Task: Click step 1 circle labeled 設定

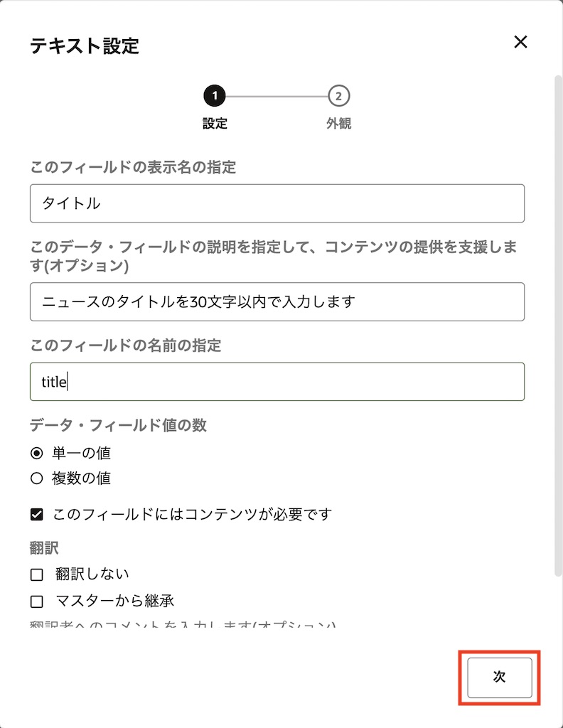Action: click(214, 93)
